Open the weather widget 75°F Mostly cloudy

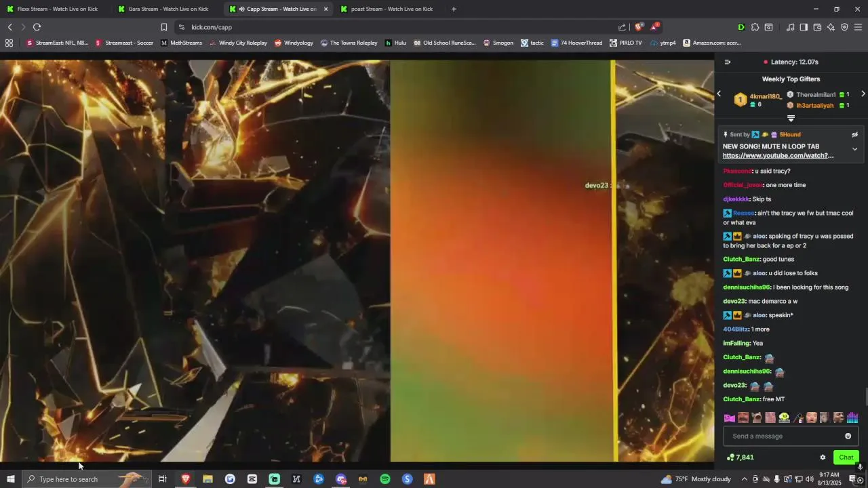pos(696,479)
